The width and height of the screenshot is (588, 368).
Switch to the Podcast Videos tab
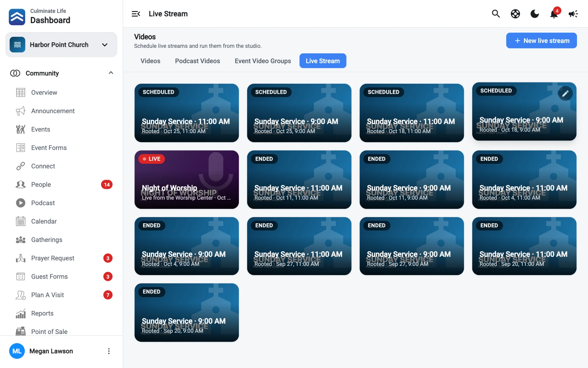tap(198, 61)
